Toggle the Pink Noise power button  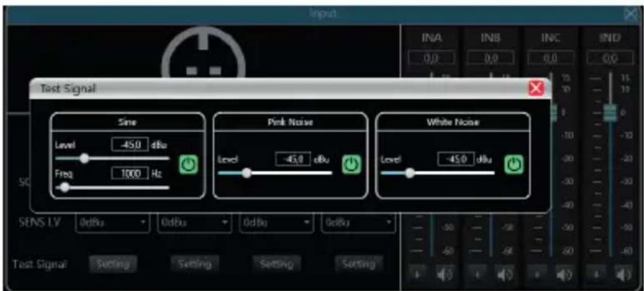coord(351,165)
